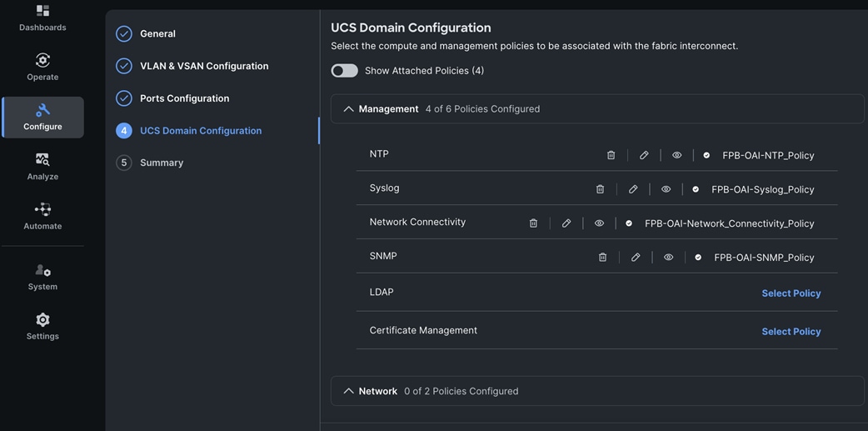This screenshot has width=868, height=431.
Task: Open FPB-OAI-Syslog_Policy name
Action: click(x=763, y=189)
